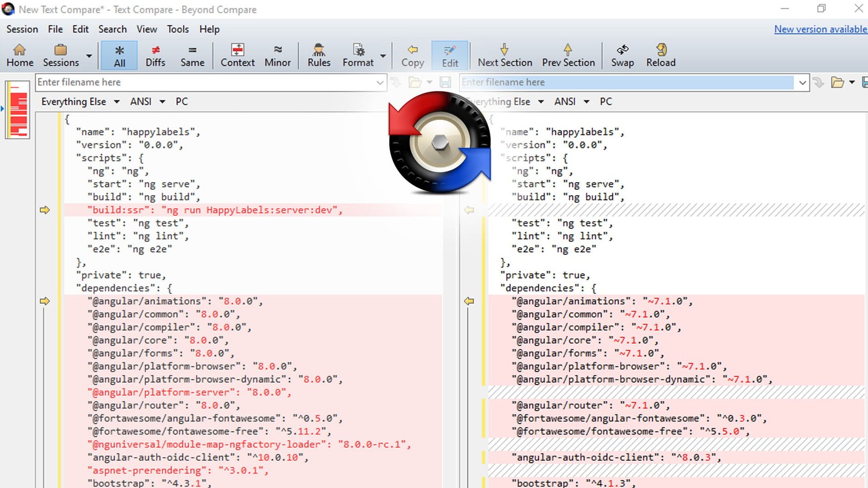Screen dimensions: 868x488
Task: Jump to Next Section
Action: pyautogui.click(x=505, y=55)
